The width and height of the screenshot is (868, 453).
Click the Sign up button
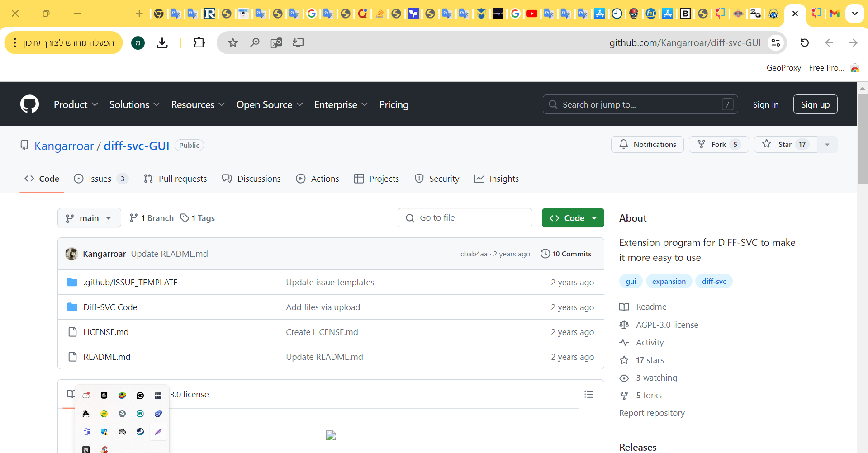tap(815, 104)
